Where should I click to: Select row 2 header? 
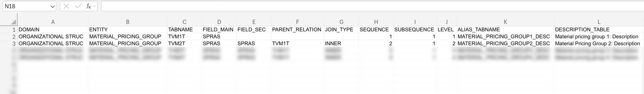point(14,37)
